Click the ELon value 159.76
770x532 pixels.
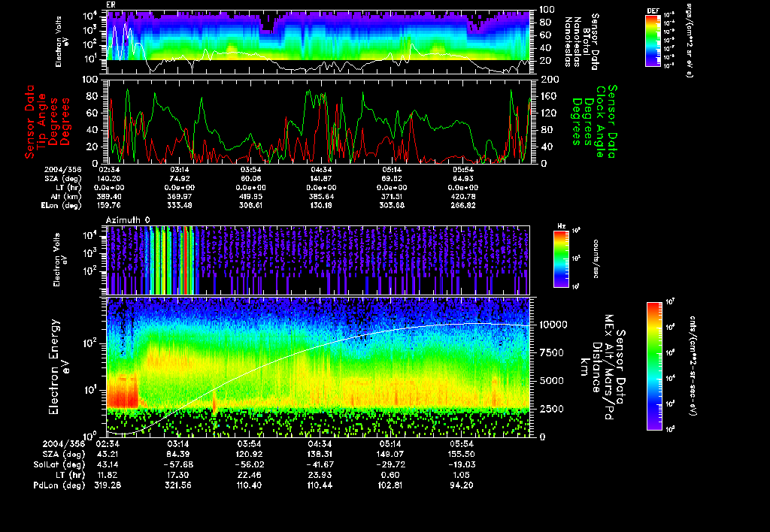(109, 205)
